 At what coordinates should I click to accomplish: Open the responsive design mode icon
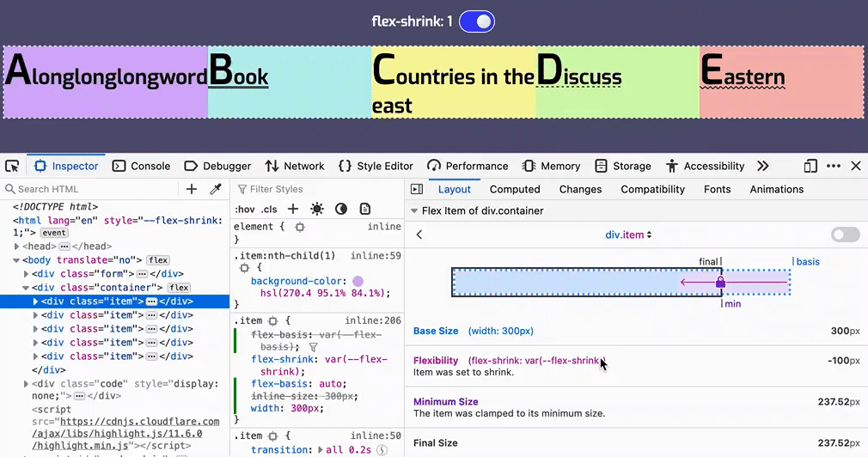[x=810, y=166]
